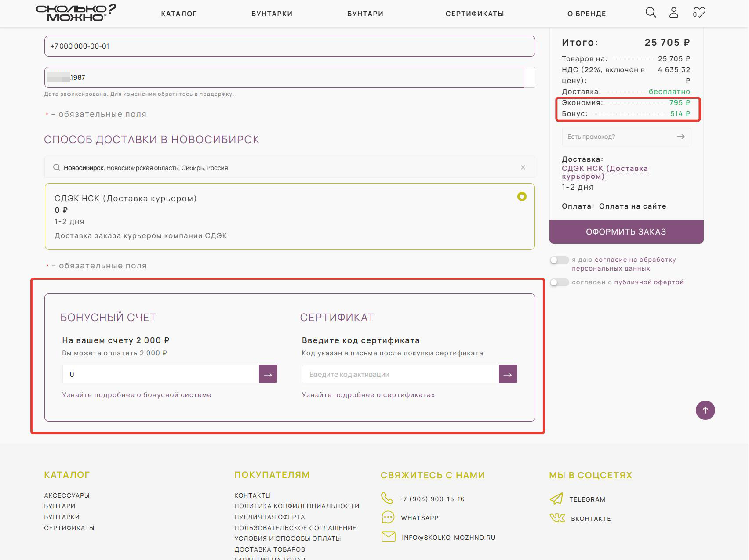The width and height of the screenshot is (749, 560).
Task: Click the VK logo icon
Action: click(x=557, y=518)
